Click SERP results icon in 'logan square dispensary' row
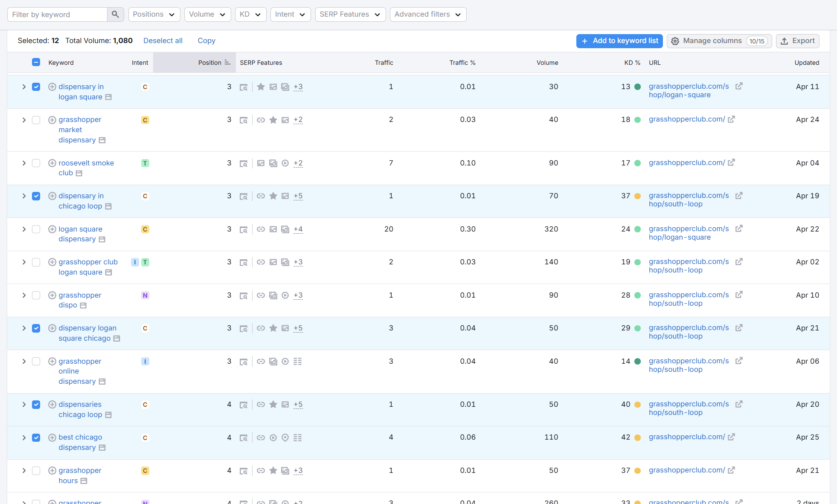Screen dimensions: 837x504 pyautogui.click(x=243, y=229)
